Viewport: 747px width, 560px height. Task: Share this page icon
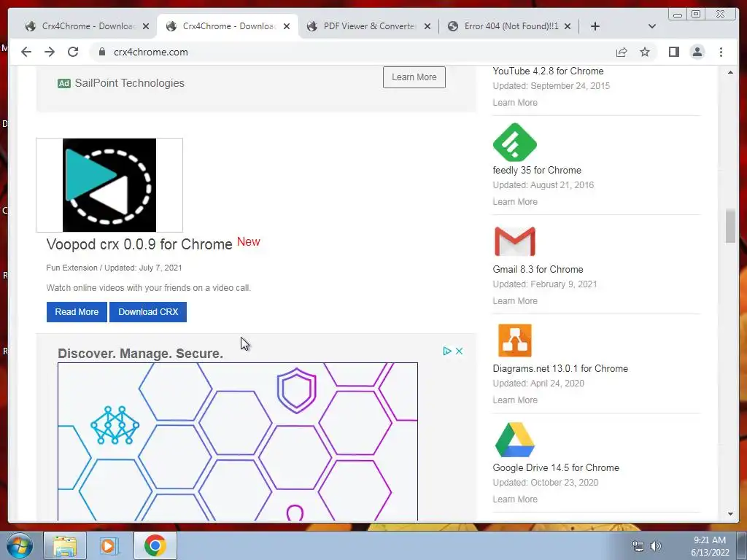(622, 52)
